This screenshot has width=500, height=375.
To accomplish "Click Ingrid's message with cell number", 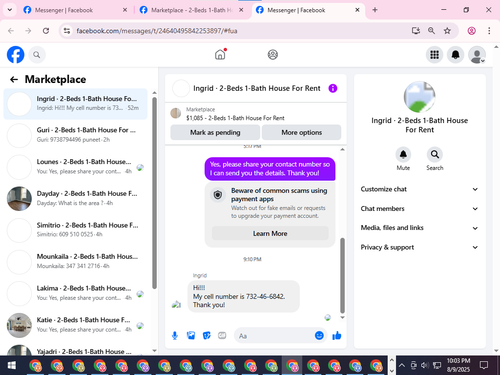I will (x=243, y=296).
